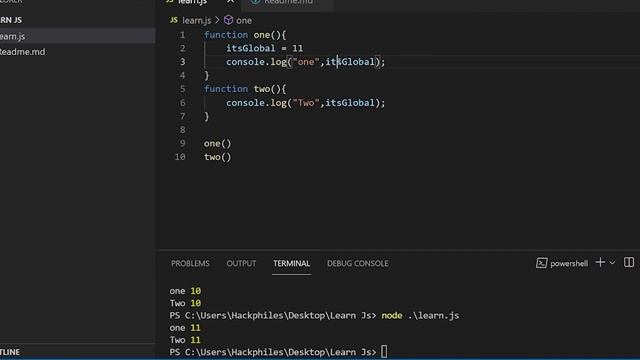
Task: Click the cube symbol icon beside 'one' breadcrumb
Action: (228, 20)
